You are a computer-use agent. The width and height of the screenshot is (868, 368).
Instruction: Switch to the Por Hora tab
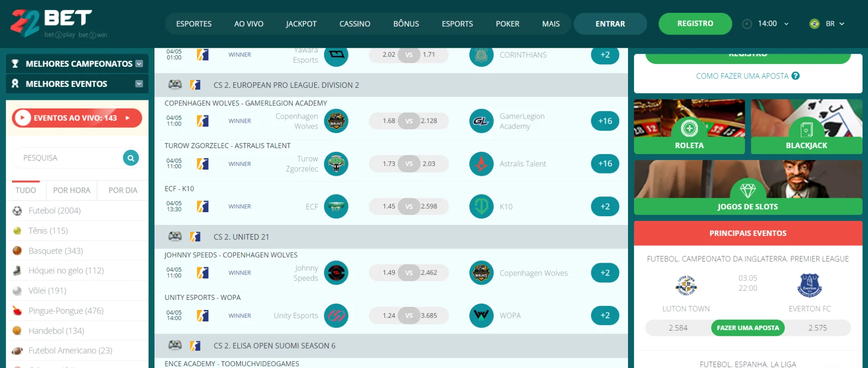point(72,190)
